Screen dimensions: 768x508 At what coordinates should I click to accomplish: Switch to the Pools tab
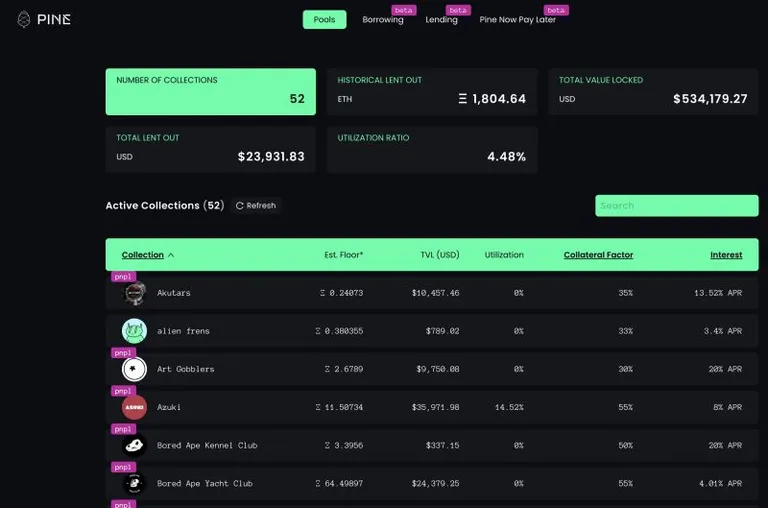324,20
